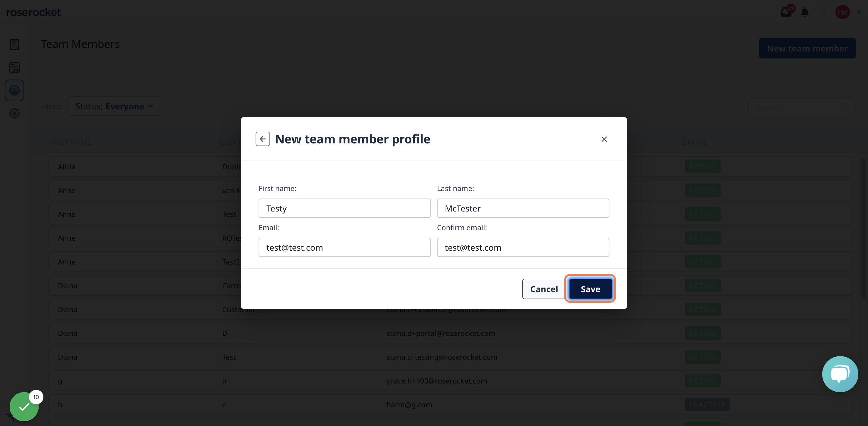Close the New team member profile dialog
Image resolution: width=868 pixels, height=426 pixels.
coord(604,139)
